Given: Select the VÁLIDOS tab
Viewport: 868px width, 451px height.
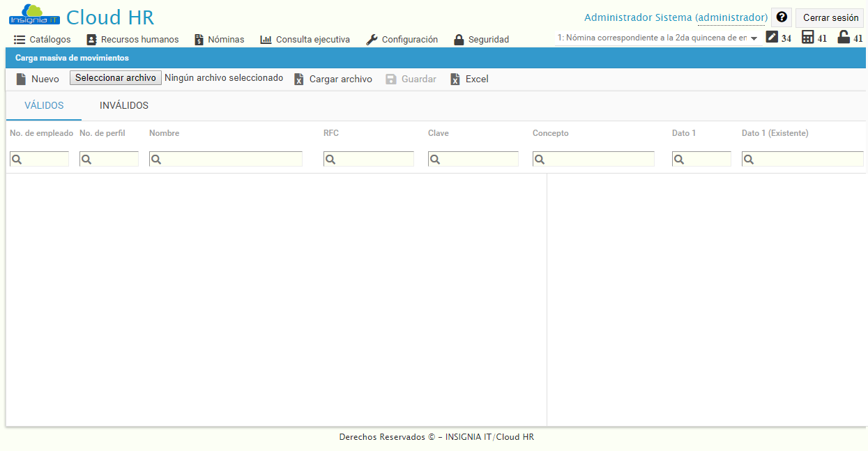Looking at the screenshot, I should click(43, 105).
